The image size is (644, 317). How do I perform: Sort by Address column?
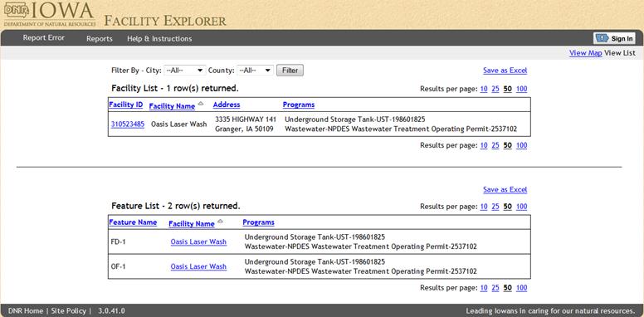(227, 105)
